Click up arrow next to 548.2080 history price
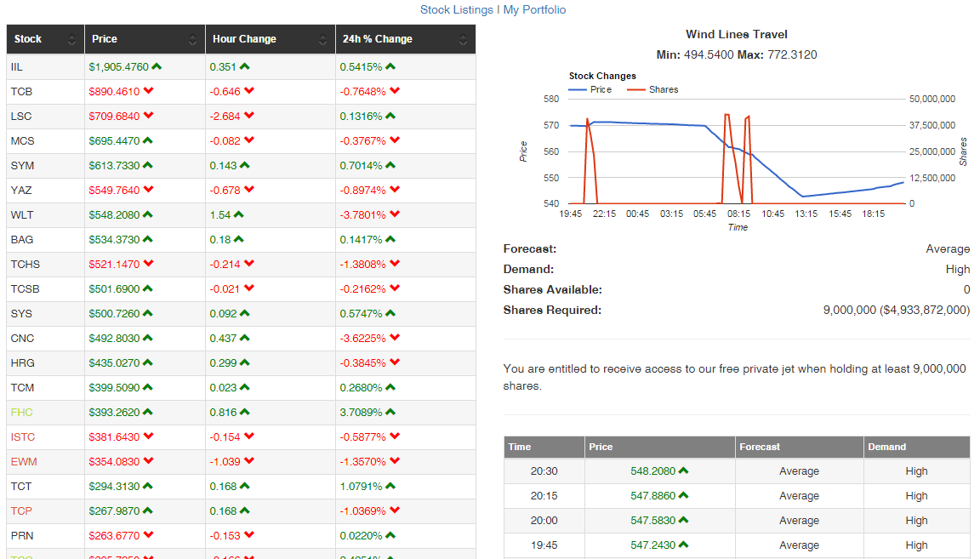This screenshot has height=559, width=980. (683, 471)
